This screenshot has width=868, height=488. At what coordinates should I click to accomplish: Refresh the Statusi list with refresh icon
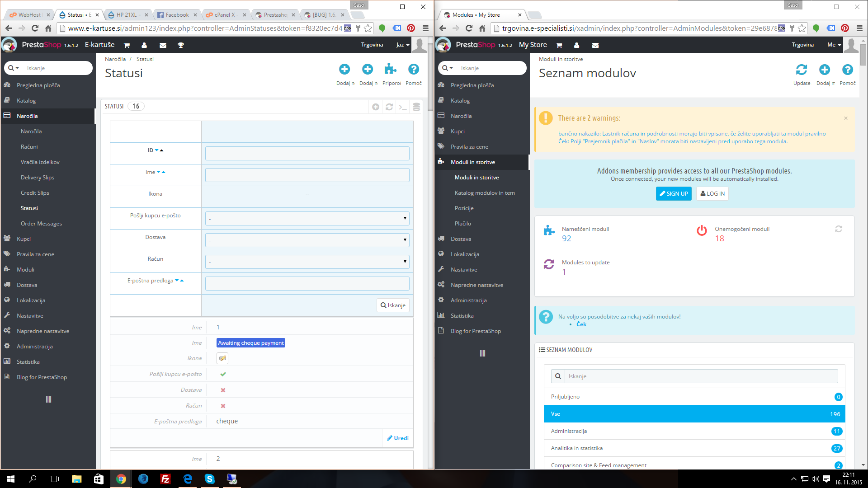click(x=389, y=107)
